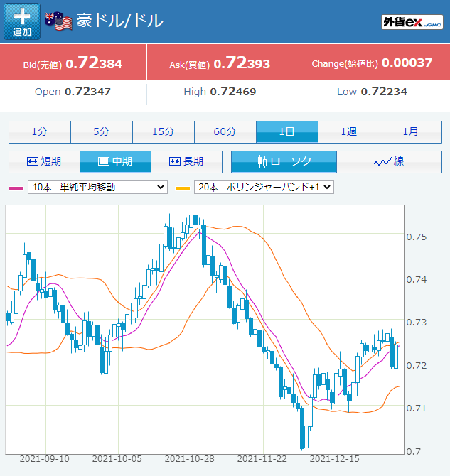Click the Change(始値比) 0.00037 panel
Screen dimensions: 450x476
click(x=373, y=63)
